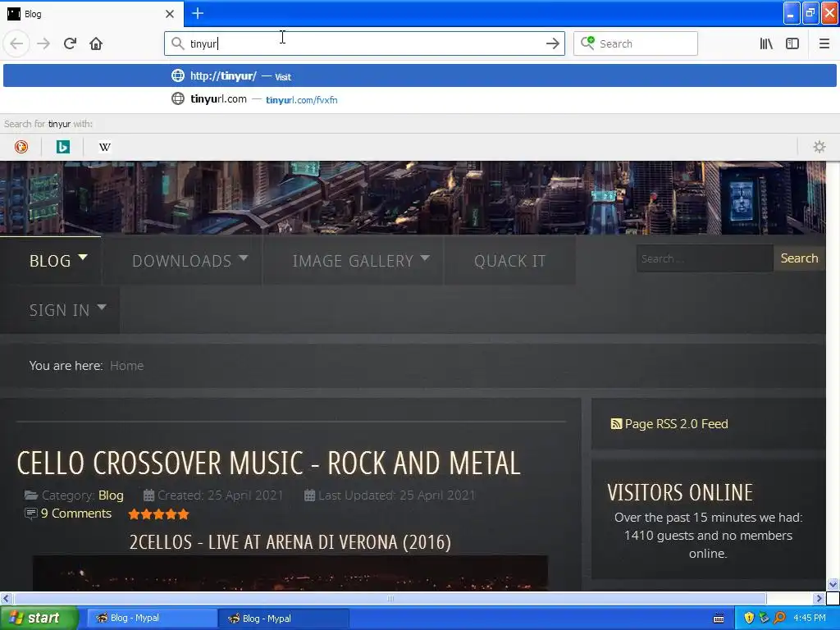Click the search box magnifier add-engine icon
The width and height of the screenshot is (840, 630).
[x=587, y=43]
